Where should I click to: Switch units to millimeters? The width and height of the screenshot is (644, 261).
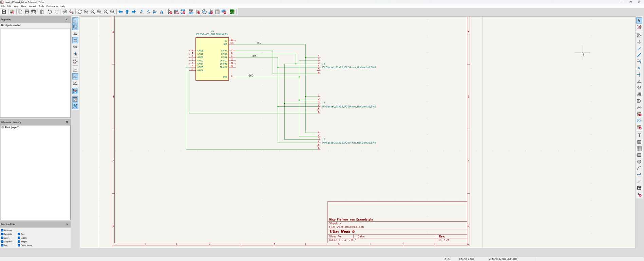(x=75, y=47)
